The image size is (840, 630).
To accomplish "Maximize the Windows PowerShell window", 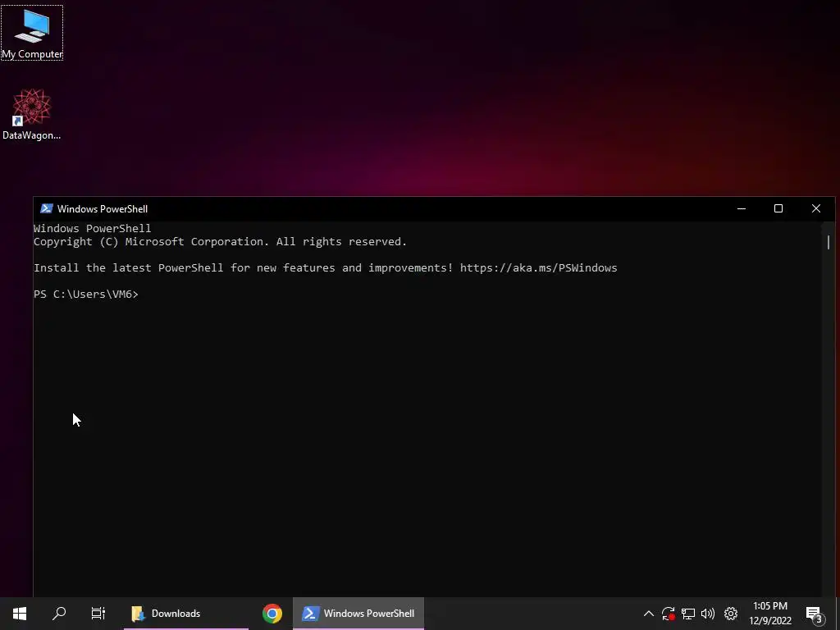I will pos(778,209).
